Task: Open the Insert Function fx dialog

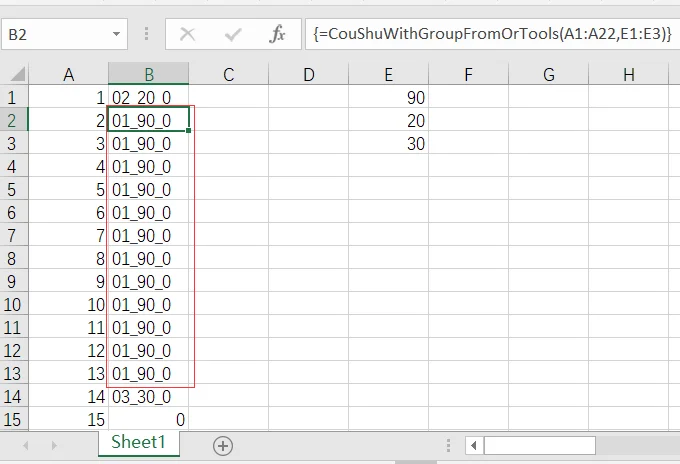Action: pos(277,34)
